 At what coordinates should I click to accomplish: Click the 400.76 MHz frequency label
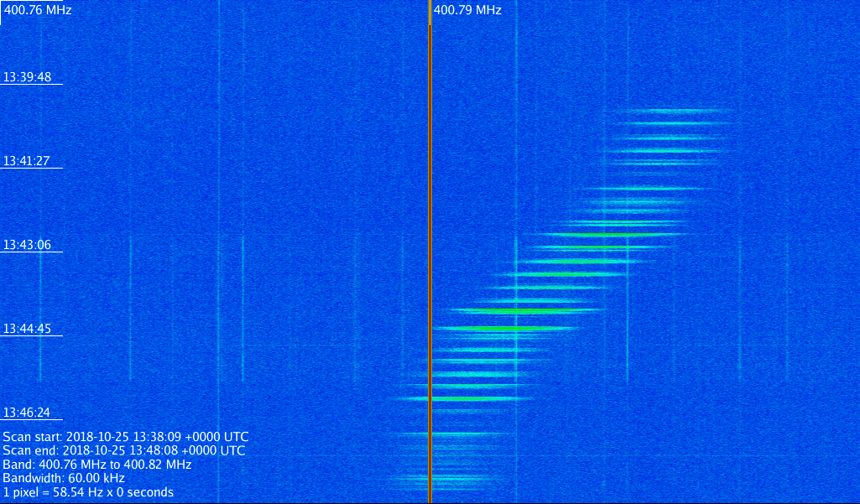point(38,11)
